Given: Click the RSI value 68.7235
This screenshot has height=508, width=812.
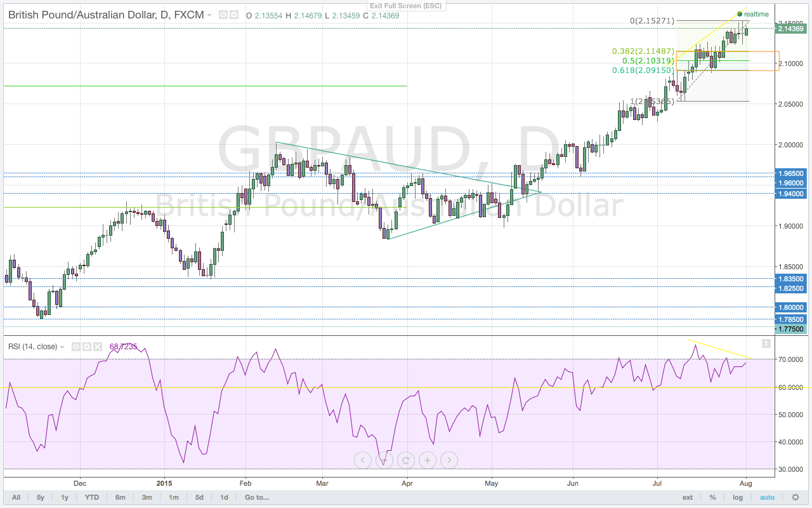Looking at the screenshot, I should (124, 347).
